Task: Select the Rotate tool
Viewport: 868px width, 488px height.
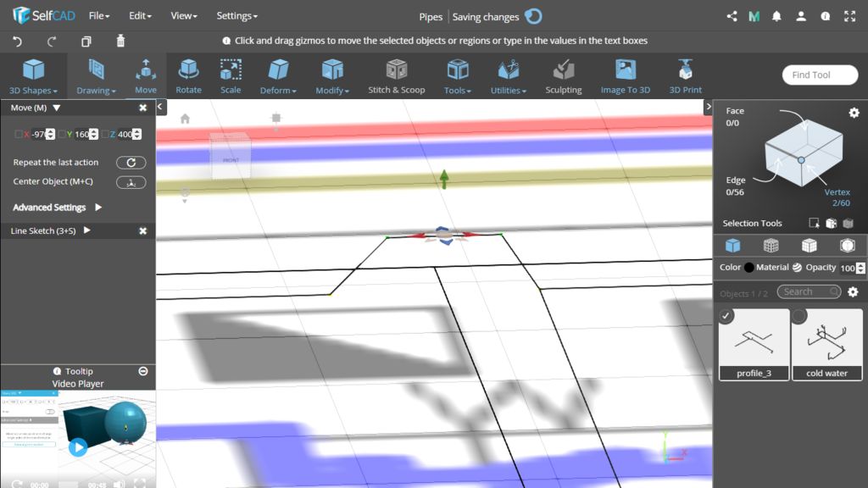Action: pos(188,76)
